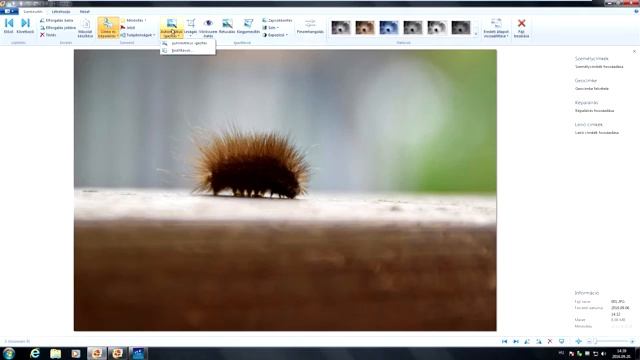Expand the effects gallery with the arrow
Image resolution: width=640 pixels, height=360 pixels.
476,35
